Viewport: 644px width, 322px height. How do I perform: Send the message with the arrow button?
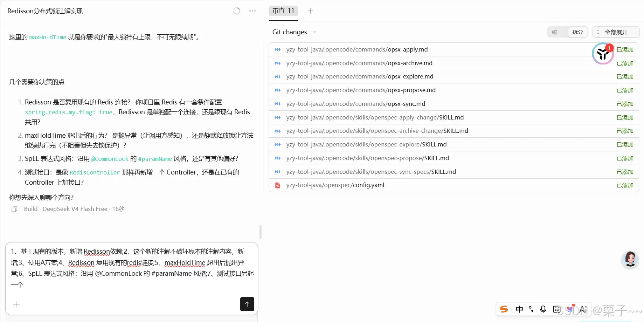[x=247, y=304]
